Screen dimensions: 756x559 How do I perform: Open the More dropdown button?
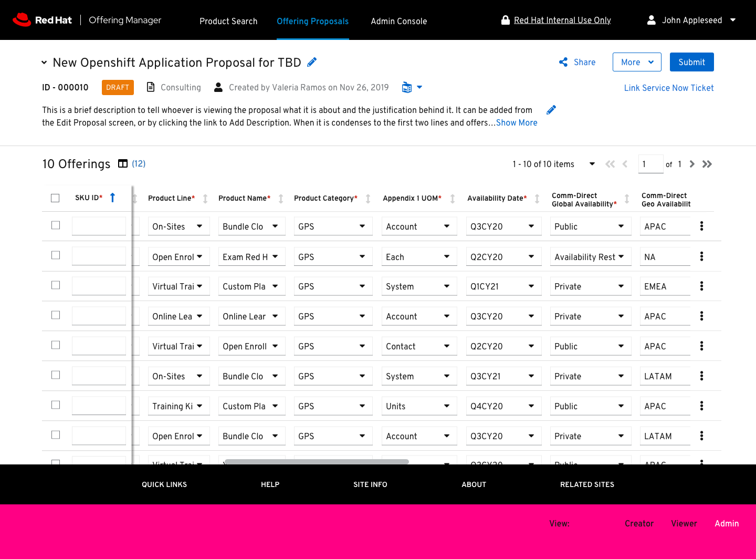point(636,62)
